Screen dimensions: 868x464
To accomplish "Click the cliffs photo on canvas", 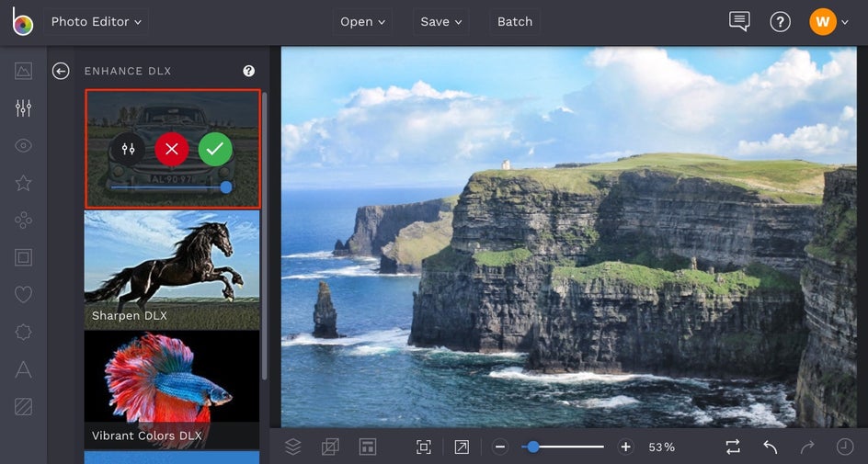I will click(x=569, y=237).
